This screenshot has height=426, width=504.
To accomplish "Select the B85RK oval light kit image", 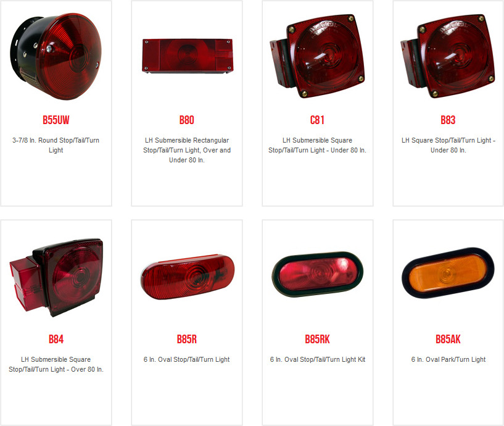I will (x=318, y=275).
